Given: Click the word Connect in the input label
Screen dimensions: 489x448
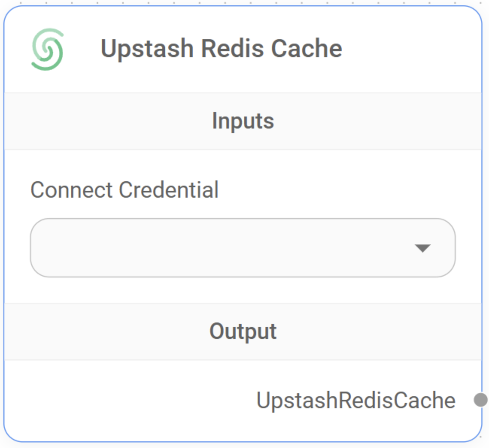Looking at the screenshot, I should 71,190.
